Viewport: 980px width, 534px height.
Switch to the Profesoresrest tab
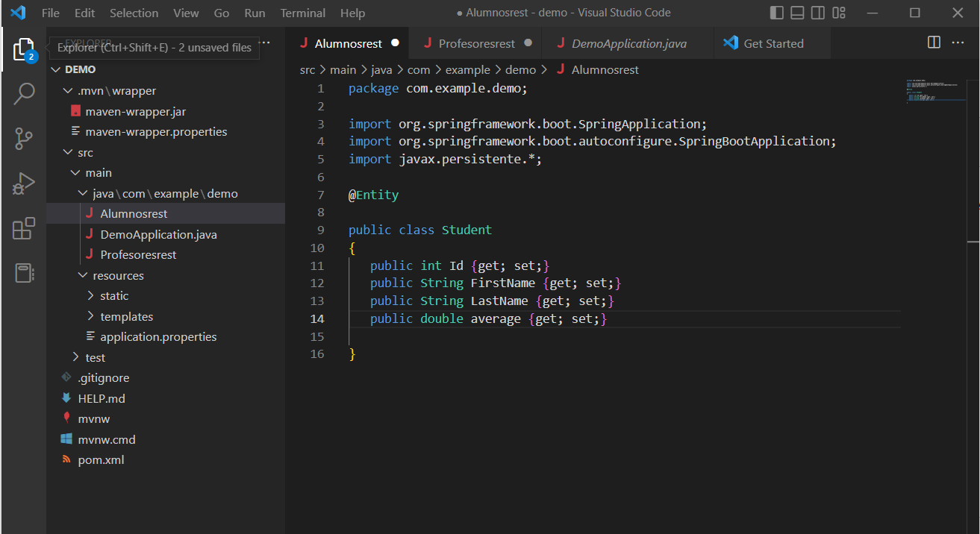476,43
